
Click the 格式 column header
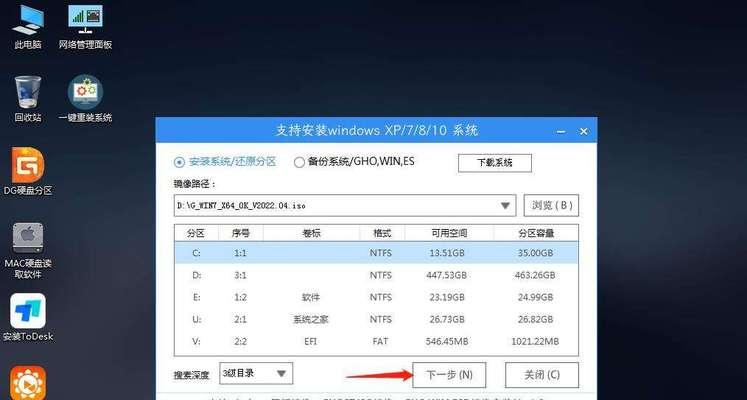[382, 233]
